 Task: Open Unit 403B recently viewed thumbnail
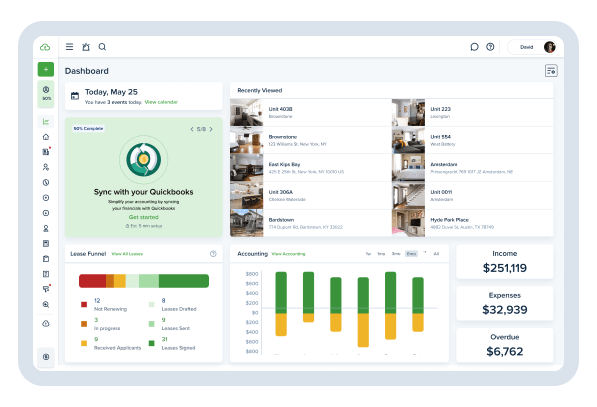click(x=246, y=112)
